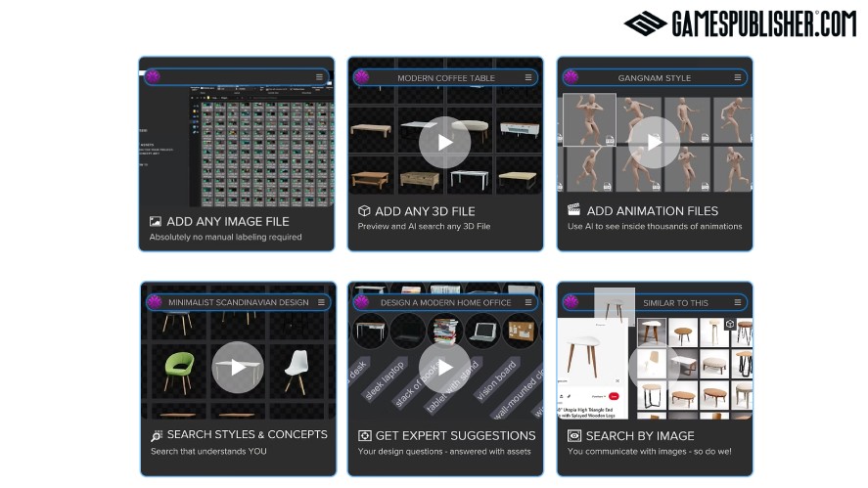Select the desk circular thumbnail

(370, 331)
